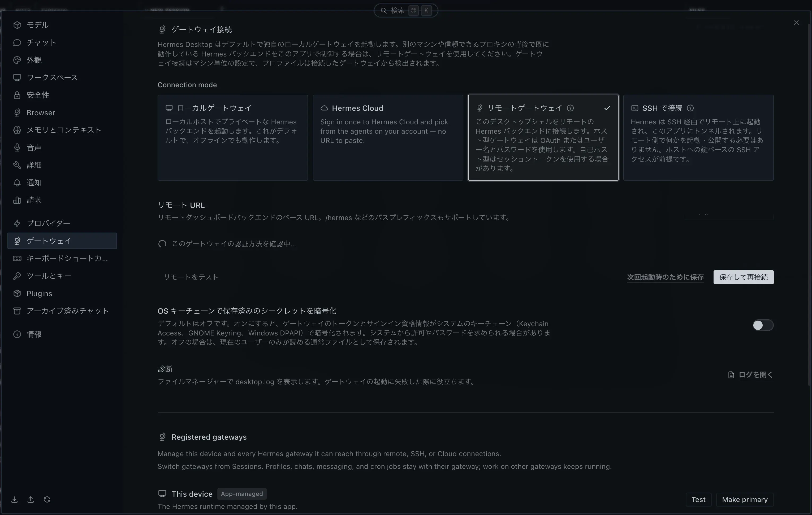Open the 外観 appearance section
The image size is (812, 515).
62,60
